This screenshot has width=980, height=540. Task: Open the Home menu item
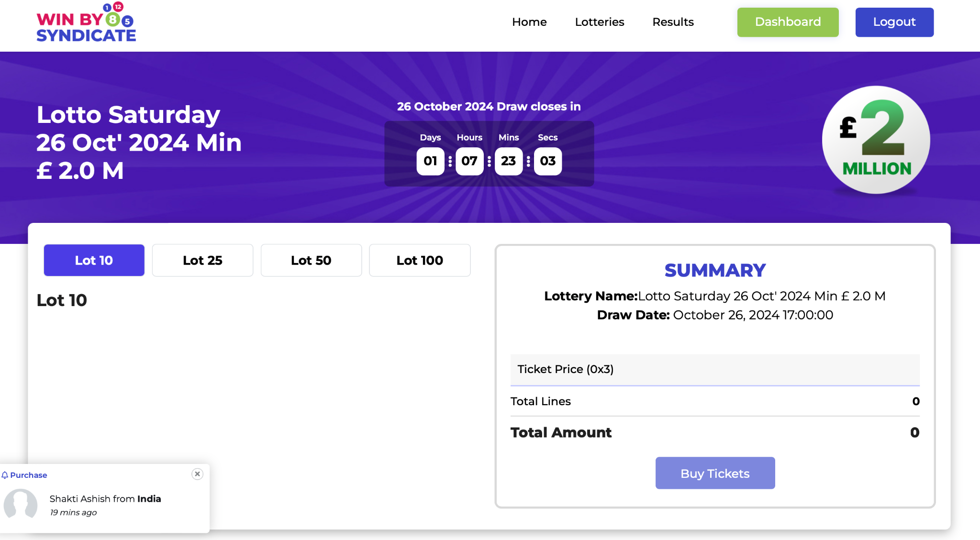529,22
